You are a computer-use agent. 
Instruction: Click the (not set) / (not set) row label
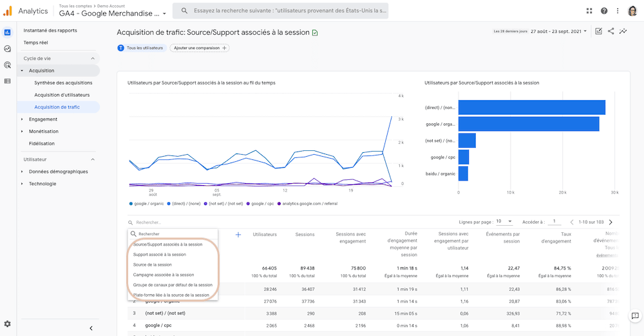point(165,313)
